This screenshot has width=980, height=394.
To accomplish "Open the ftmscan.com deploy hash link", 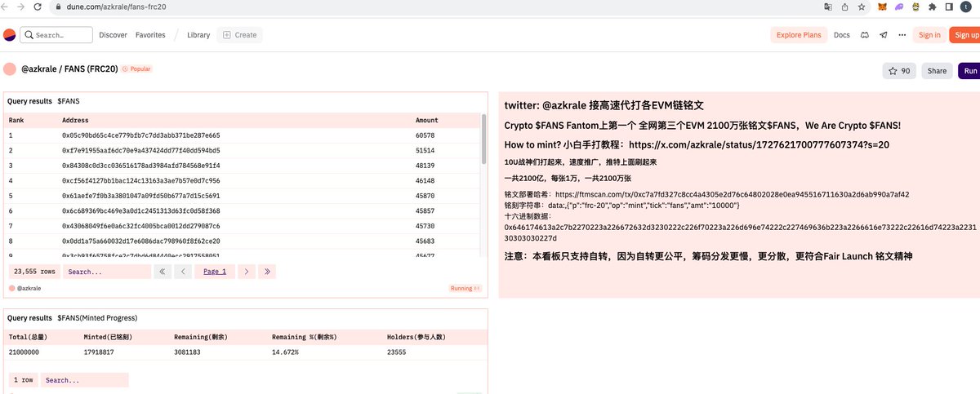I will (x=732, y=195).
